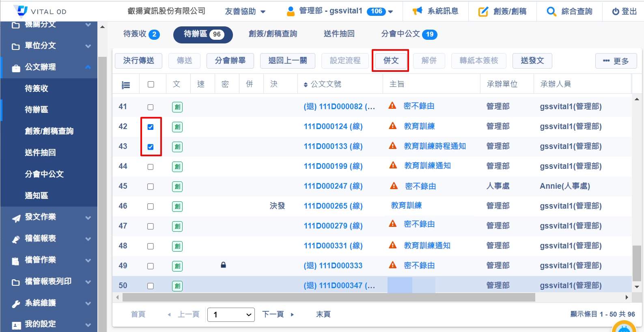644x332 pixels.
Task: Uncheck the checkbox for row 42
Action: coord(151,127)
